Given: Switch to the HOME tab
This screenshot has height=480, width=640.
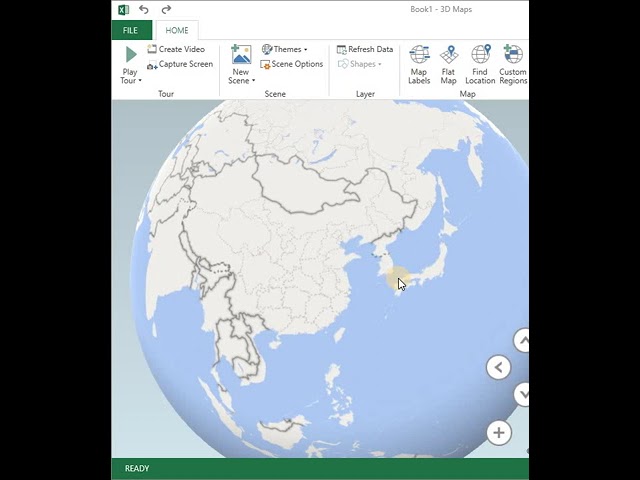Looking at the screenshot, I should coord(177,30).
